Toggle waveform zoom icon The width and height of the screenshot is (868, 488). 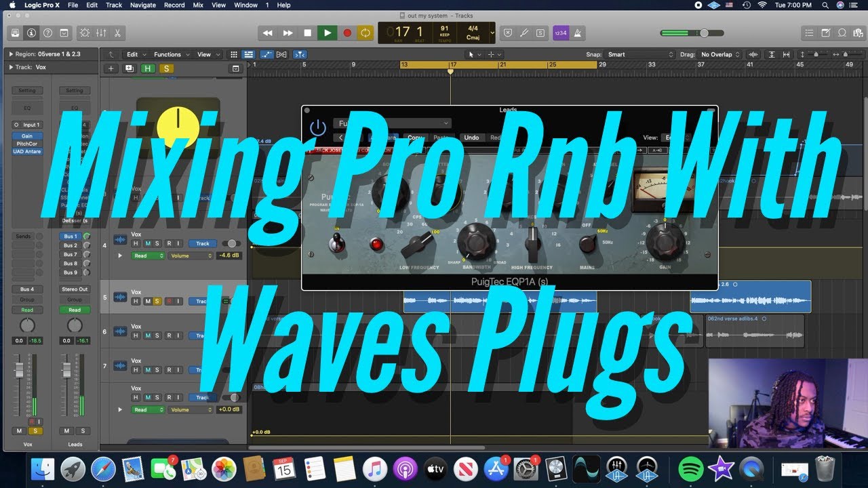pyautogui.click(x=753, y=54)
